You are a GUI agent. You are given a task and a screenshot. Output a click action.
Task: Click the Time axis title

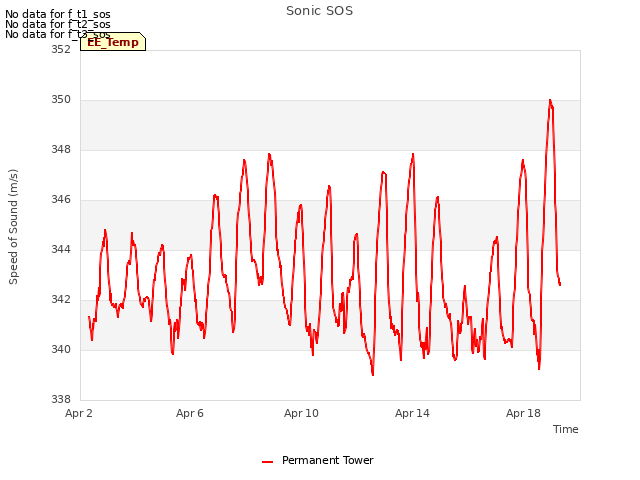(566, 429)
